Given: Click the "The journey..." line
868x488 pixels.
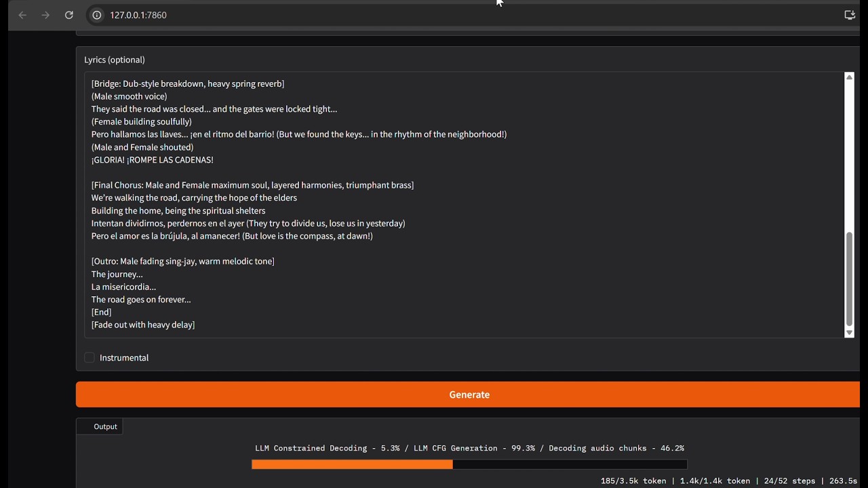Looking at the screenshot, I should (x=117, y=274).
